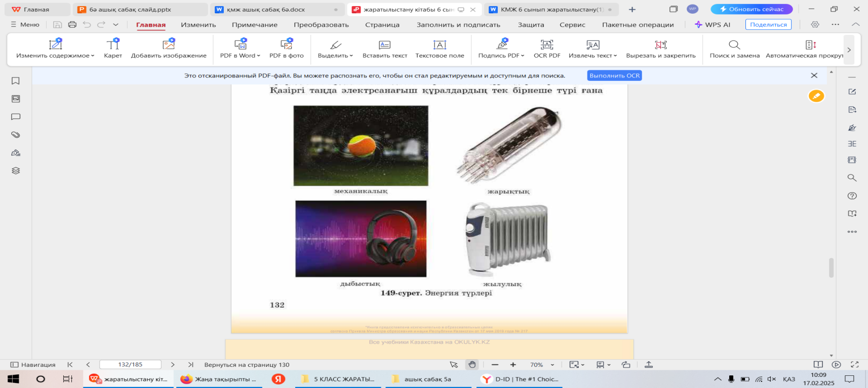868x388 pixels.
Task: Expand the PDF Signature dropdown arrow
Action: [x=523, y=56]
